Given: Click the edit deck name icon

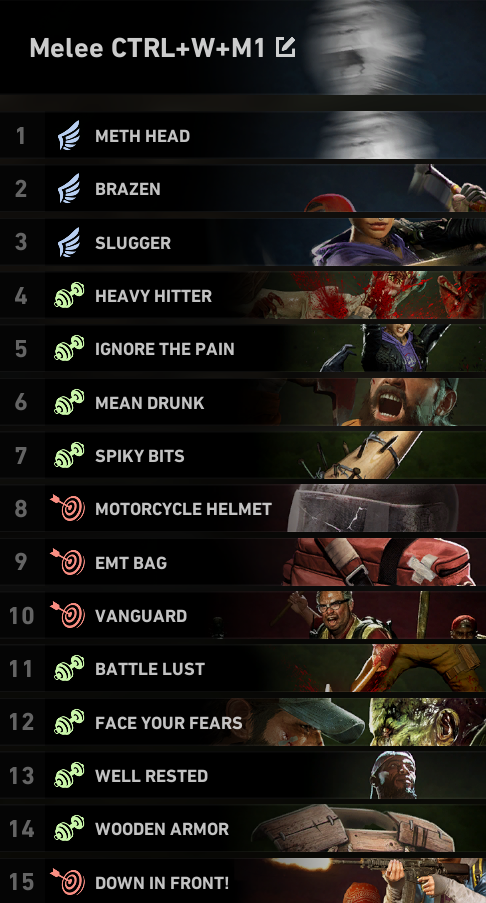Looking at the screenshot, I should [x=286, y=47].
